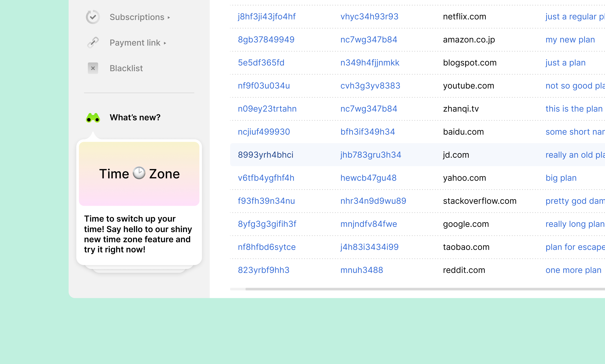Click the time zone announcement text
Viewport: 605px width, 364px height.
(138, 234)
